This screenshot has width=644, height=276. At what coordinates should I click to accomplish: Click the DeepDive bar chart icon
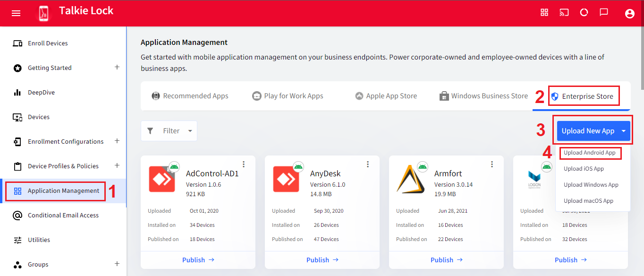point(17,92)
